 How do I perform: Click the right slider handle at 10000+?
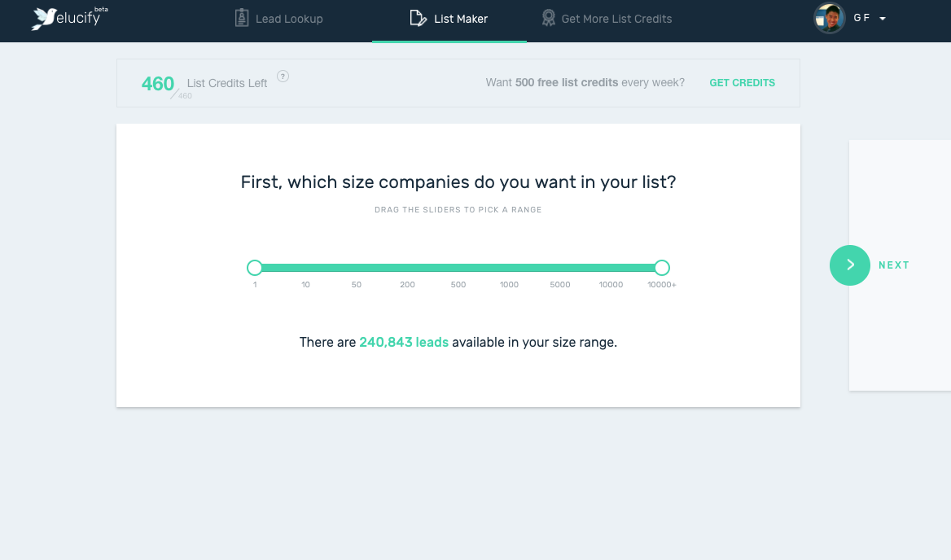coord(662,268)
